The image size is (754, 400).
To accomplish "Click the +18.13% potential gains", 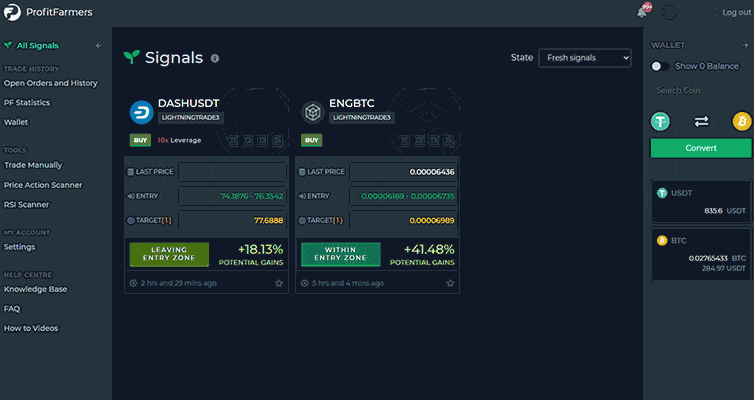I will [260, 250].
